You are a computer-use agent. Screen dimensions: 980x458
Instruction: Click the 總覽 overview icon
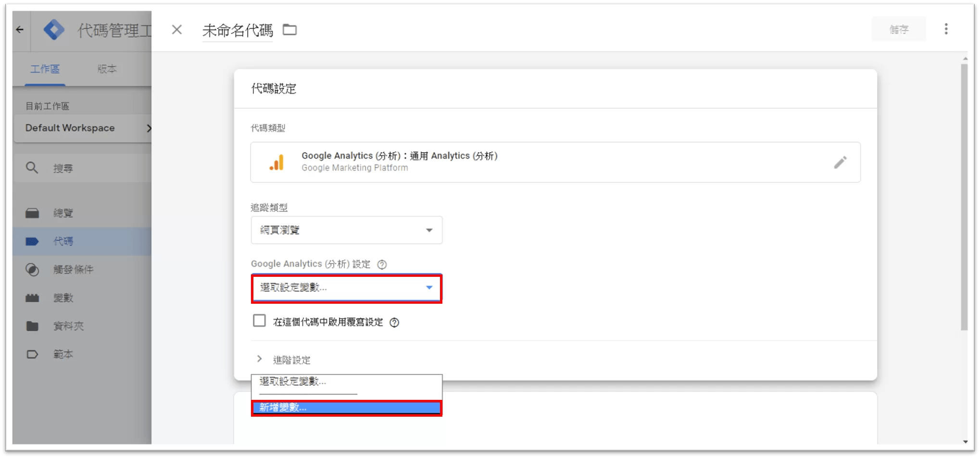click(x=32, y=213)
